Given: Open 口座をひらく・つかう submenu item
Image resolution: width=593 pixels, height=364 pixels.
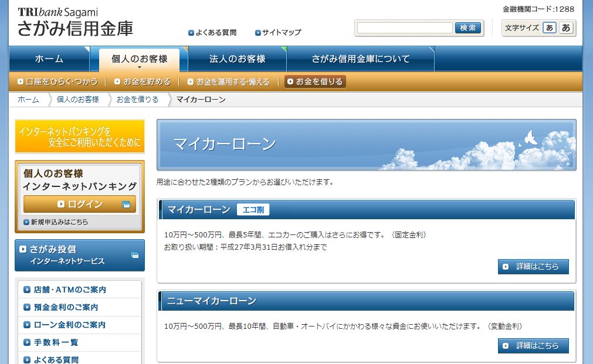Looking at the screenshot, I should pos(58,81).
